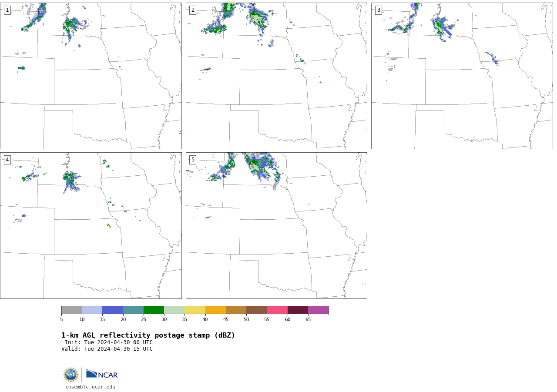
Task: Click the teal 20-25 dBZ swatch
Action: point(133,310)
